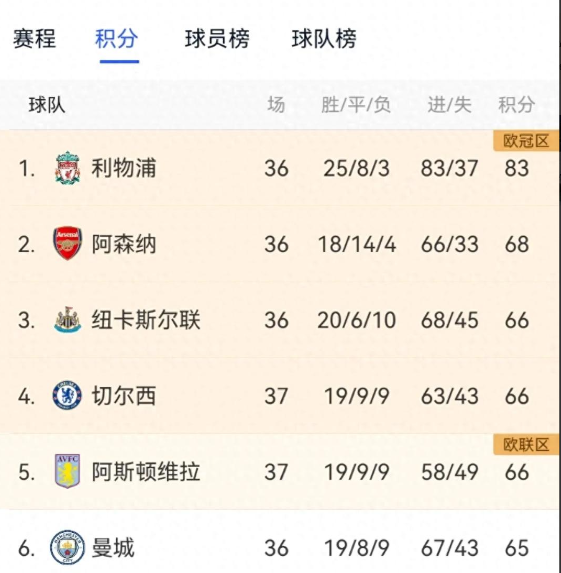
Task: Tap the Manchester City crest
Action: coord(67,547)
